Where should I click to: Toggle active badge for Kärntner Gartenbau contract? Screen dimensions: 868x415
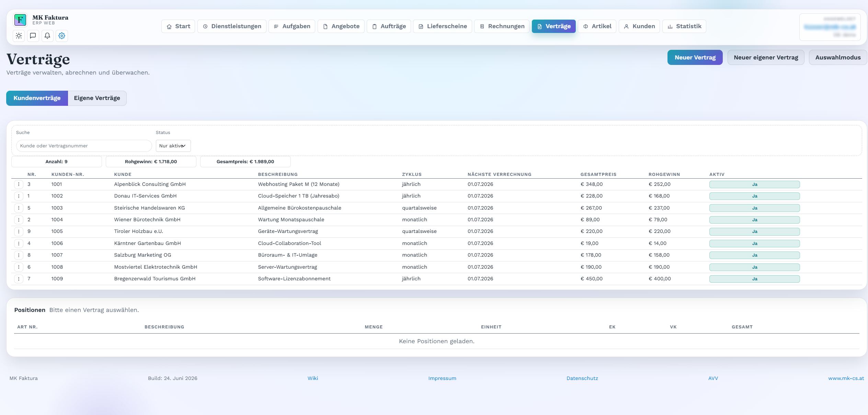tap(754, 244)
